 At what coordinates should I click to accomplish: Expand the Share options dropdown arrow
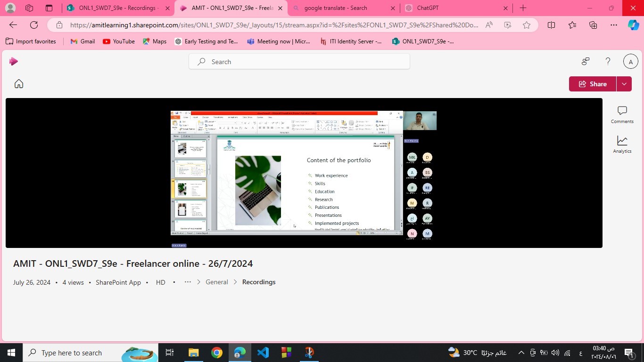(624, 84)
